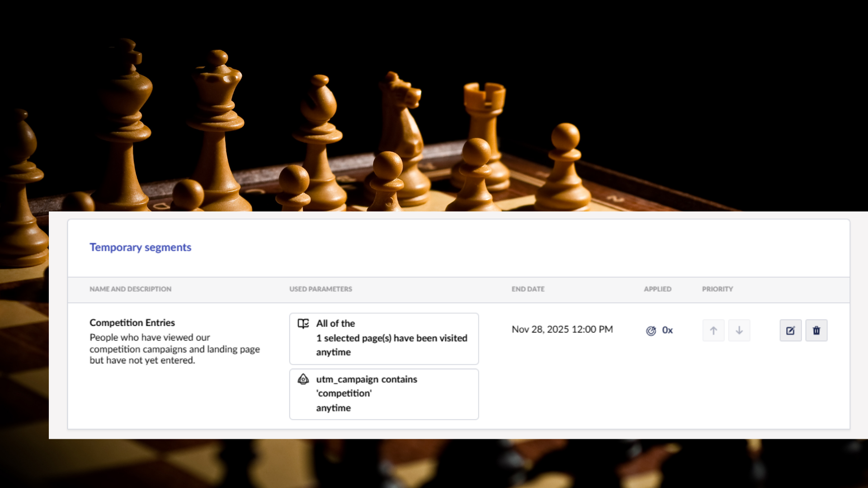Click the Competition Entries description text
Viewport: 868px width, 488px height.
pos(175,349)
